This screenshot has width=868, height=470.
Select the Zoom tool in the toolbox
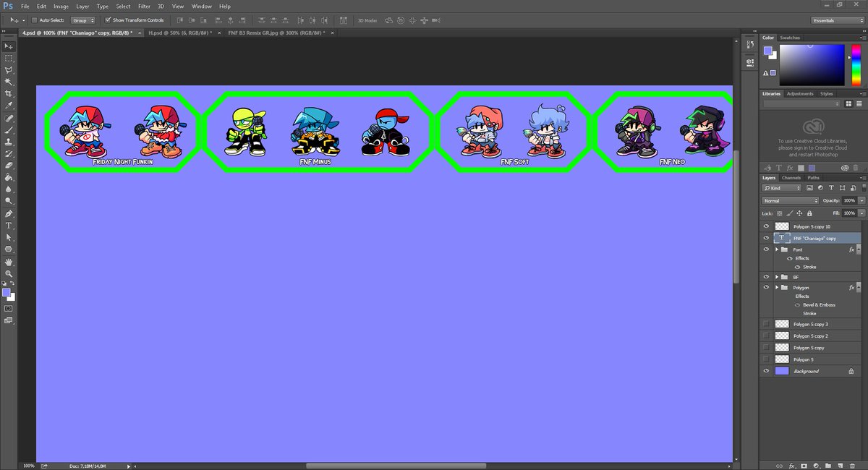(9, 273)
